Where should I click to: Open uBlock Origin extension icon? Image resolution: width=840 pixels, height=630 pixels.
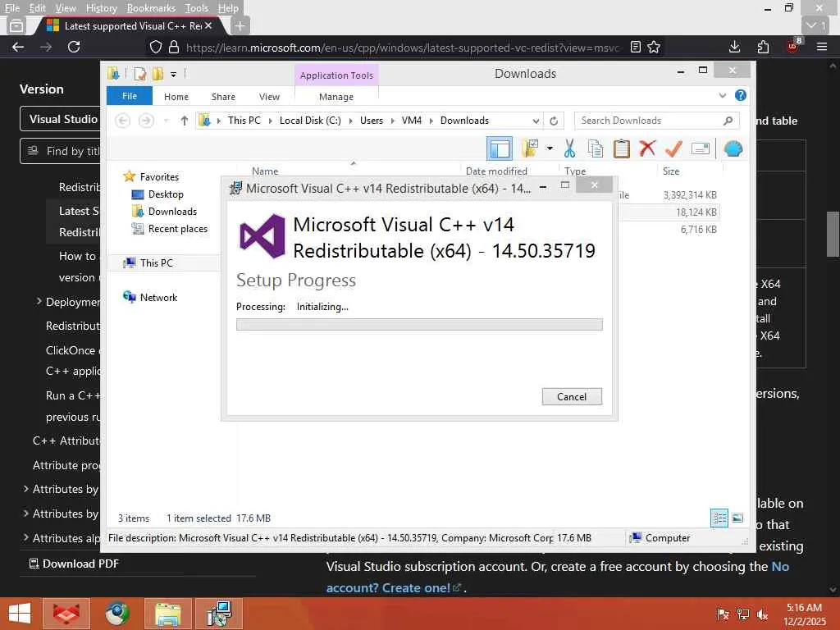click(792, 47)
